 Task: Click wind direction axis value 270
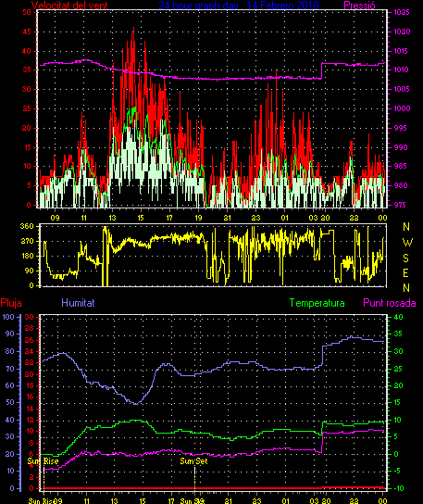(27, 241)
